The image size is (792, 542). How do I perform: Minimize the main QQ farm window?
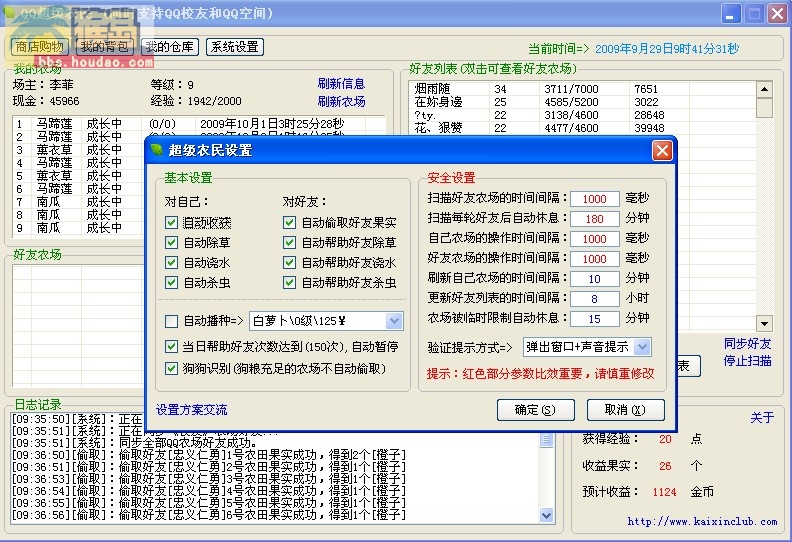(730, 13)
